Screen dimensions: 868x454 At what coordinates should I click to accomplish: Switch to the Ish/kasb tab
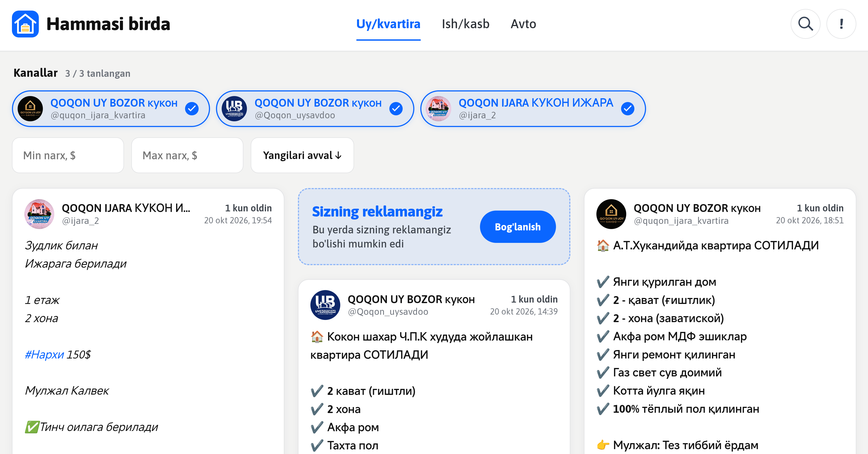pyautogui.click(x=465, y=24)
